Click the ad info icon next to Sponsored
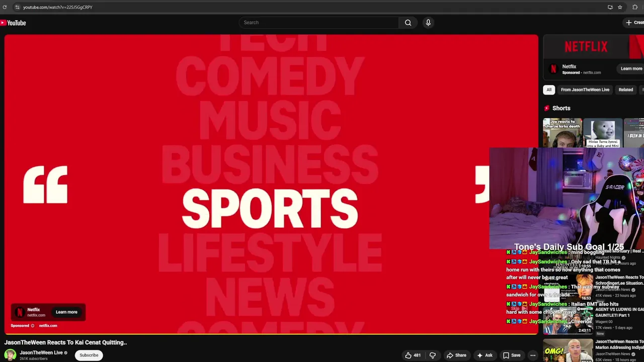644x362 pixels. pyautogui.click(x=34, y=326)
